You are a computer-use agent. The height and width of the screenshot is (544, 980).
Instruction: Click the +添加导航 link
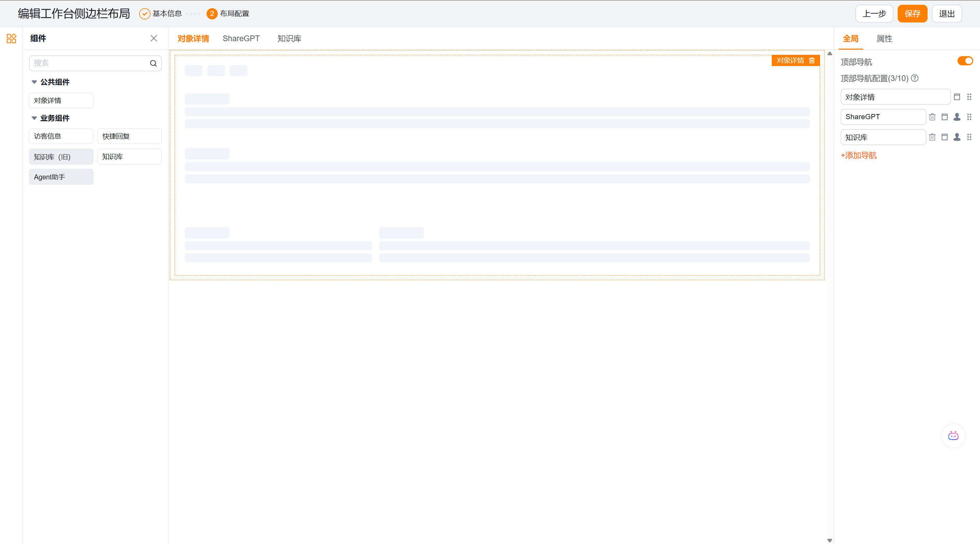pyautogui.click(x=859, y=155)
